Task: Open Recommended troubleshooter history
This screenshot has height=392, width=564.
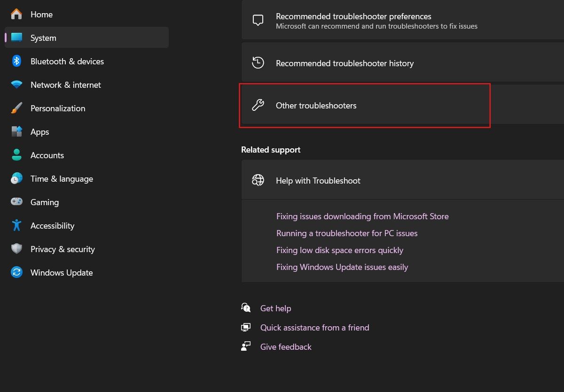Action: click(345, 63)
